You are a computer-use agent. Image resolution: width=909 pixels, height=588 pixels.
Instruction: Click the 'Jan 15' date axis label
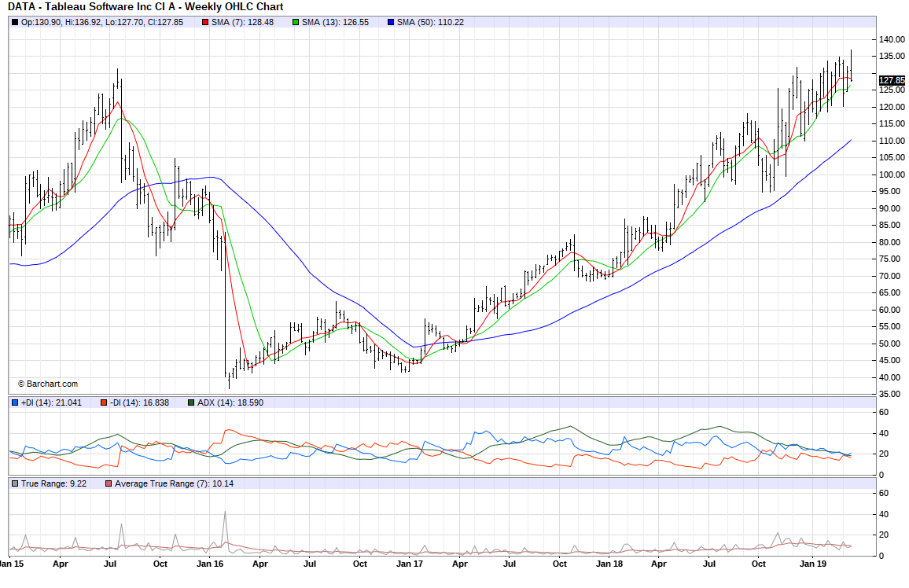(x=12, y=564)
